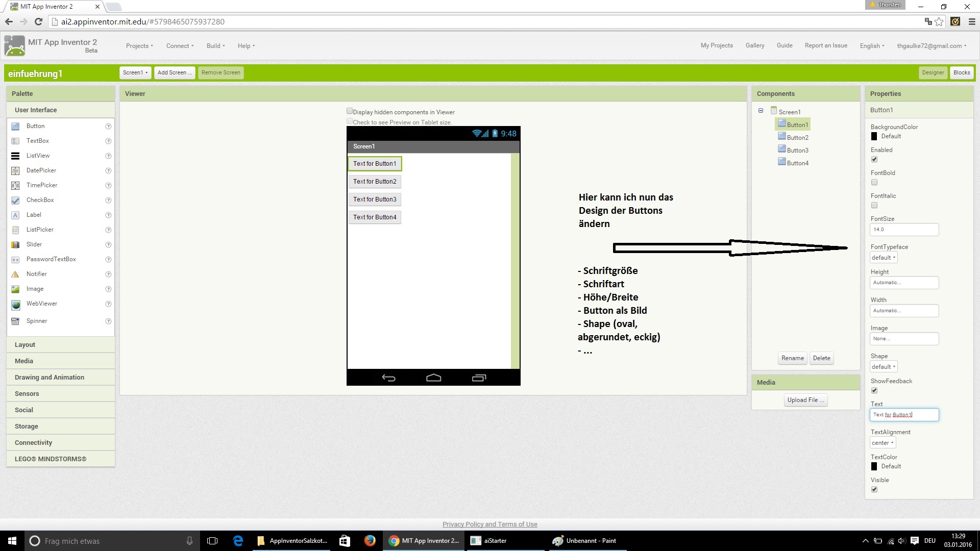
Task: Reload the browser page
Action: pyautogui.click(x=38, y=21)
